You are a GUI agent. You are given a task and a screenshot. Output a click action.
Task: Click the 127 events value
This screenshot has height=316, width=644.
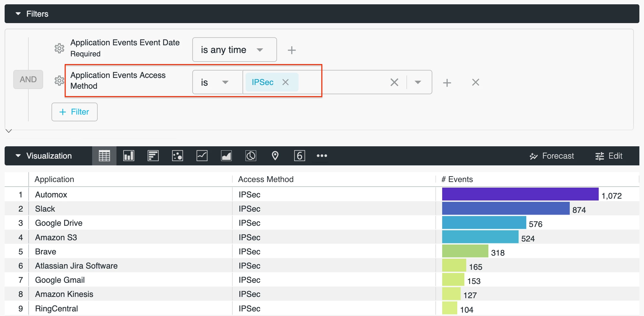point(470,295)
